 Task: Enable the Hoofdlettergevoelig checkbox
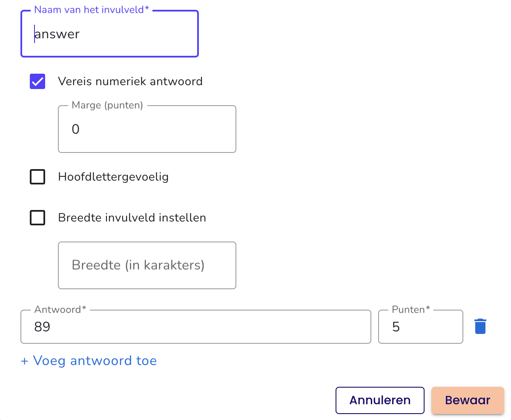tap(37, 177)
